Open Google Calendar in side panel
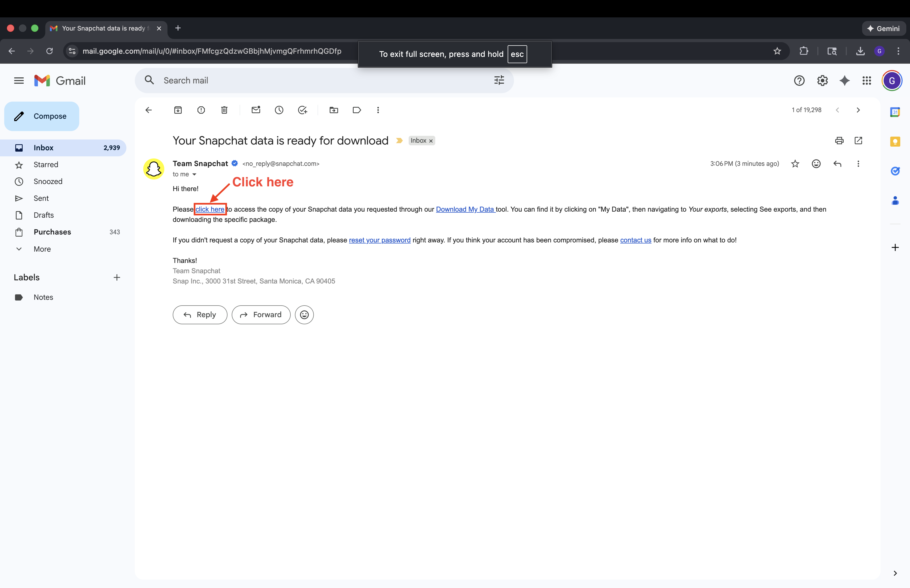The height and width of the screenshot is (588, 910). [x=895, y=112]
